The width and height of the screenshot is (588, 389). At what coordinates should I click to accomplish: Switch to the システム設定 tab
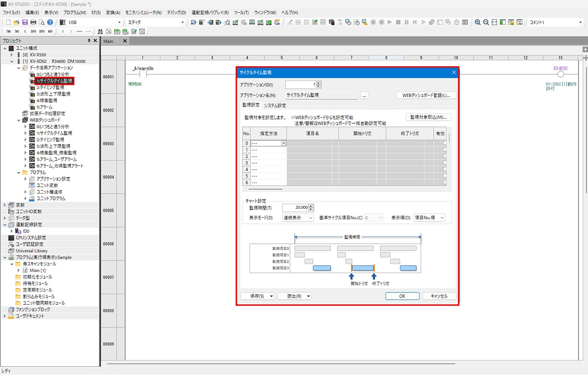click(x=275, y=105)
